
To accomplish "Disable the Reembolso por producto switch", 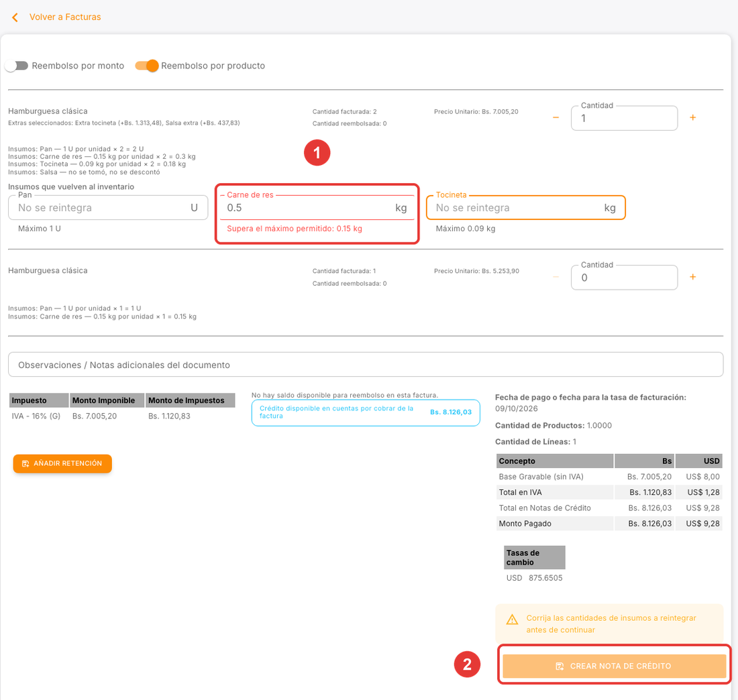I will tap(147, 66).
